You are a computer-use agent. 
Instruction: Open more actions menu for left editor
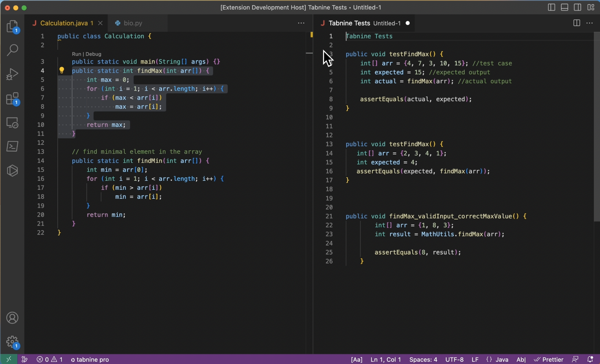pyautogui.click(x=301, y=23)
